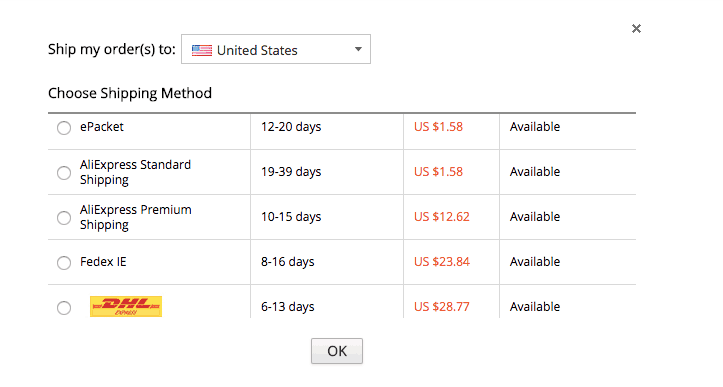Open the destination country dropdown arrow

(358, 49)
